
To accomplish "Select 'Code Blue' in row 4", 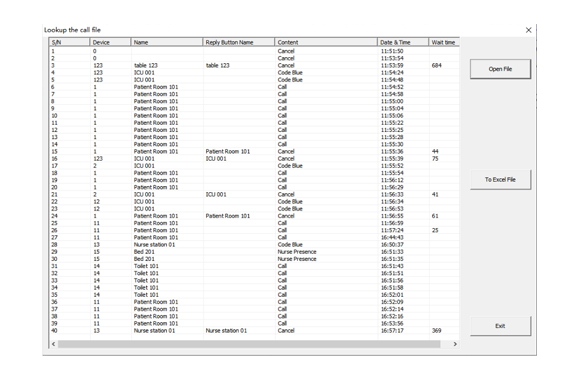I will pyautogui.click(x=290, y=73).
